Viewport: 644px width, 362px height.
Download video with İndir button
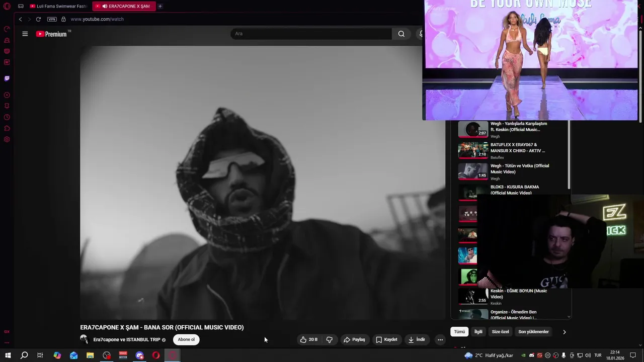click(417, 339)
